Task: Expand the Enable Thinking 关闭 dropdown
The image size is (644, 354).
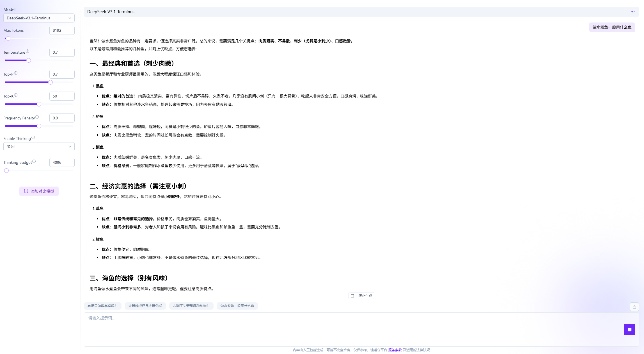Action: (39, 147)
